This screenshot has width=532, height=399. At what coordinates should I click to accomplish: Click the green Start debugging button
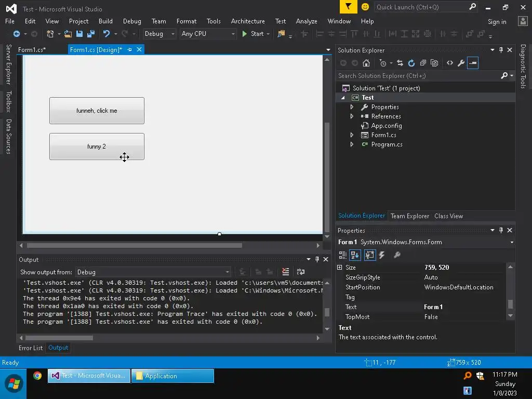253,34
